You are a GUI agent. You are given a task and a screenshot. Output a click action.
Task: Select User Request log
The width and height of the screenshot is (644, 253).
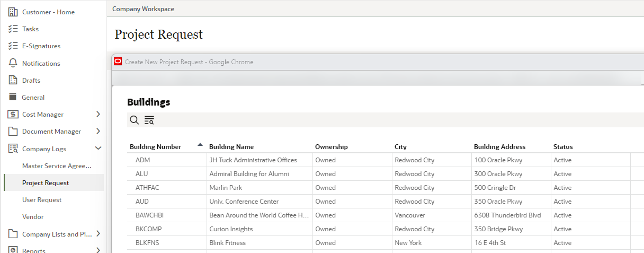pos(42,199)
